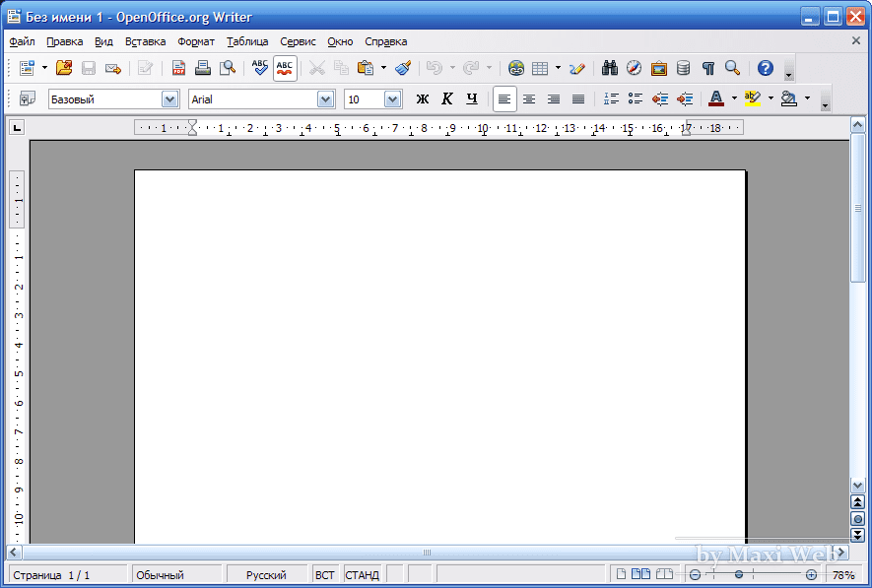Open the Таблица menu
The width and height of the screenshot is (872, 588).
[x=246, y=41]
